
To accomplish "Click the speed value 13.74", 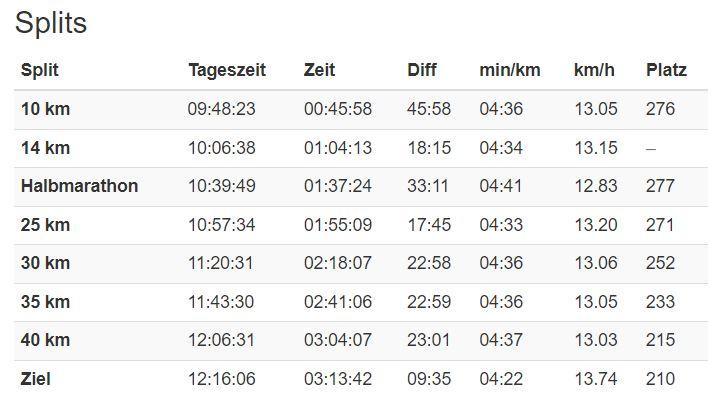I will (596, 379).
